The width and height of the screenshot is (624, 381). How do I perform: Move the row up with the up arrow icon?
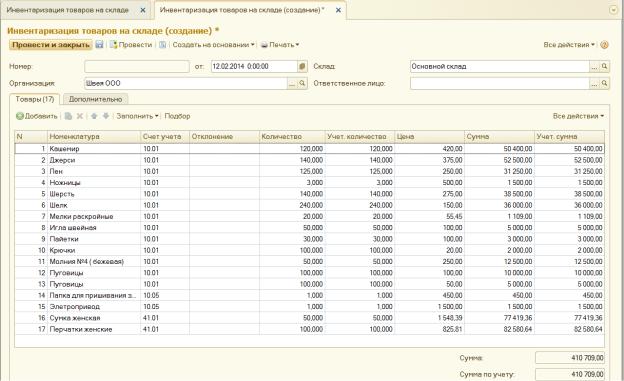94,116
